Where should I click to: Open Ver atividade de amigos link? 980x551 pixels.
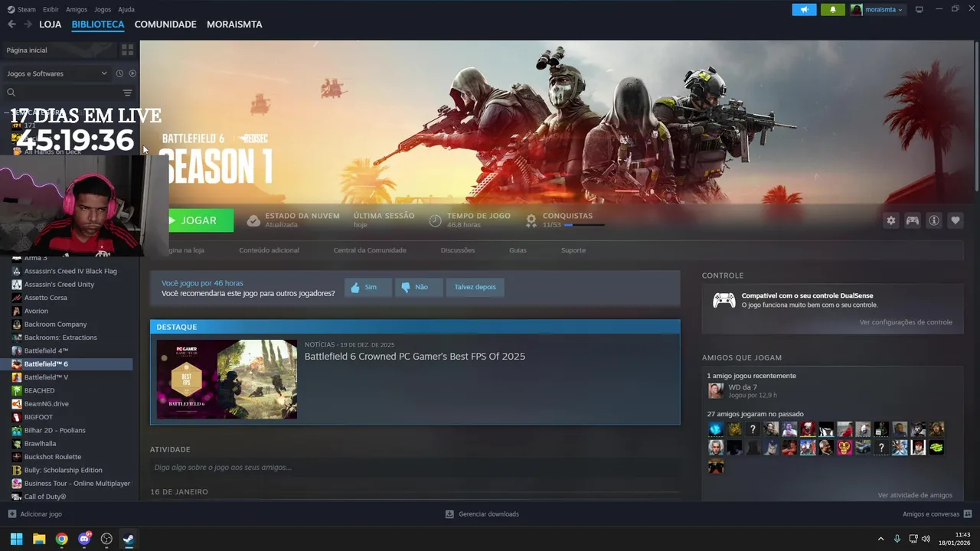[915, 495]
